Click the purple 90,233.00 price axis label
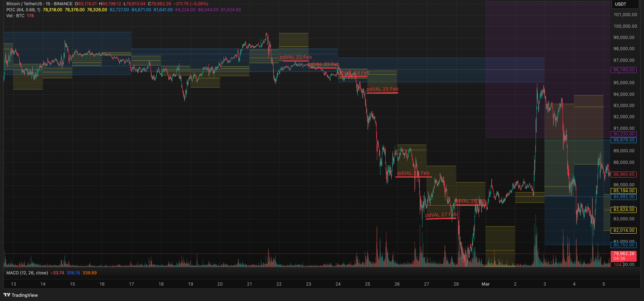This screenshot has width=644, height=301. tap(624, 134)
